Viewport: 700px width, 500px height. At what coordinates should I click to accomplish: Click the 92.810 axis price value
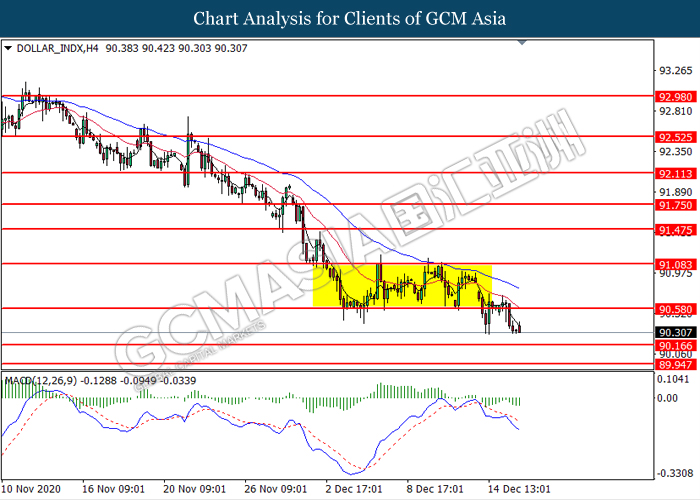[x=675, y=111]
